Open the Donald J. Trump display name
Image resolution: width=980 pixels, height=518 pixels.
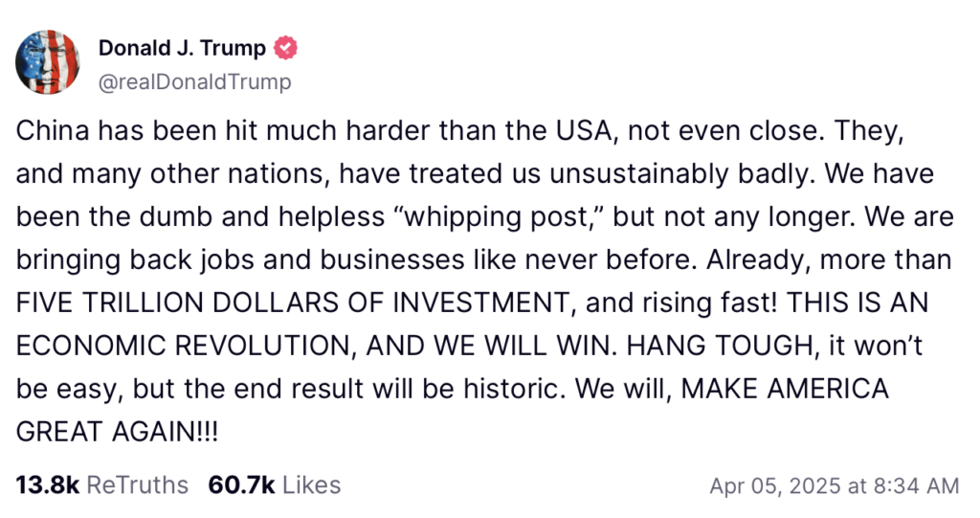[182, 49]
